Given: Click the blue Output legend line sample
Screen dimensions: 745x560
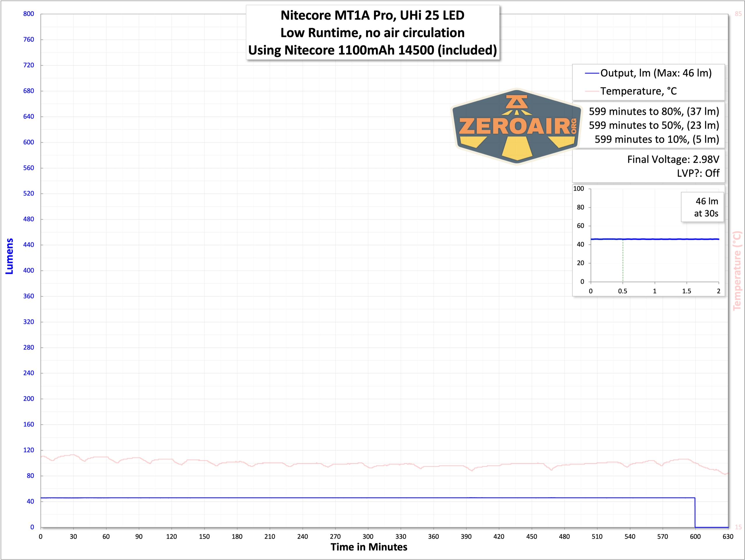Looking at the screenshot, I should point(592,73).
